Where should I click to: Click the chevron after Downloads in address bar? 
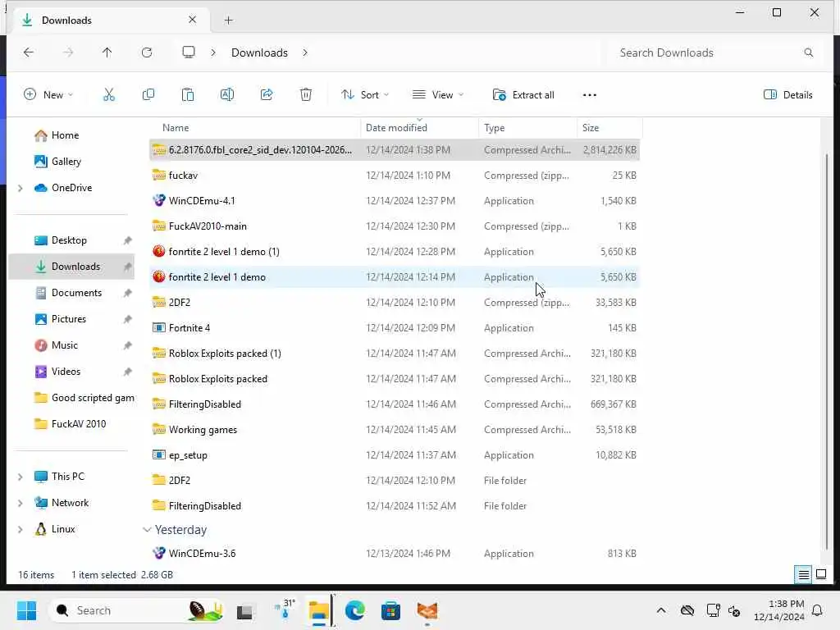click(x=305, y=52)
